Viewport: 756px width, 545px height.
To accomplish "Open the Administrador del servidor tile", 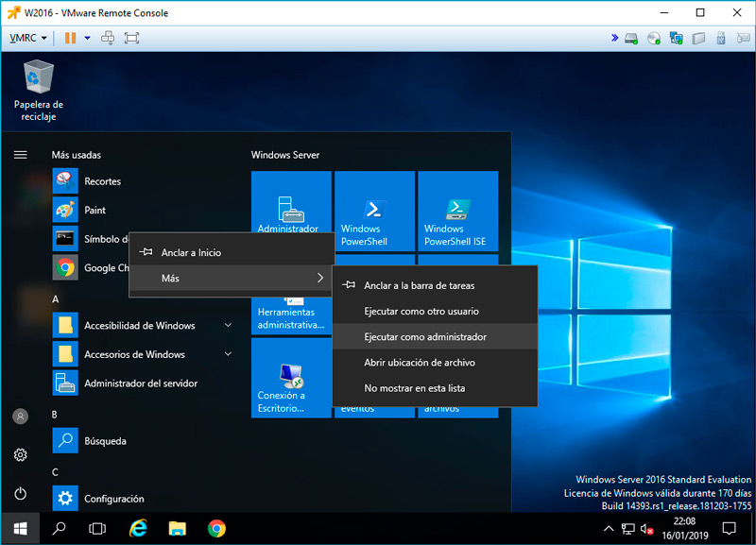I will (x=291, y=202).
